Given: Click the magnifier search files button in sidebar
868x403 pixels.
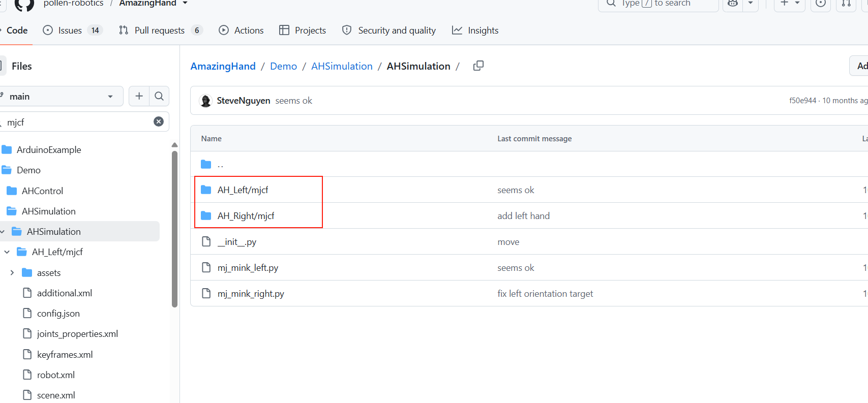Looking at the screenshot, I should [159, 96].
